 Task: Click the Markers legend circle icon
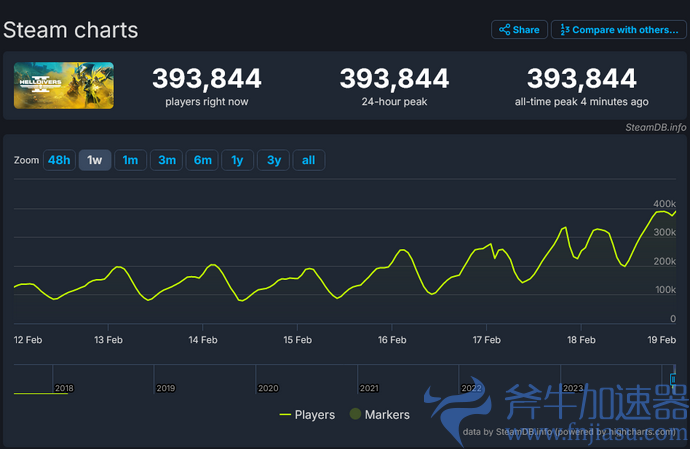pyautogui.click(x=355, y=414)
